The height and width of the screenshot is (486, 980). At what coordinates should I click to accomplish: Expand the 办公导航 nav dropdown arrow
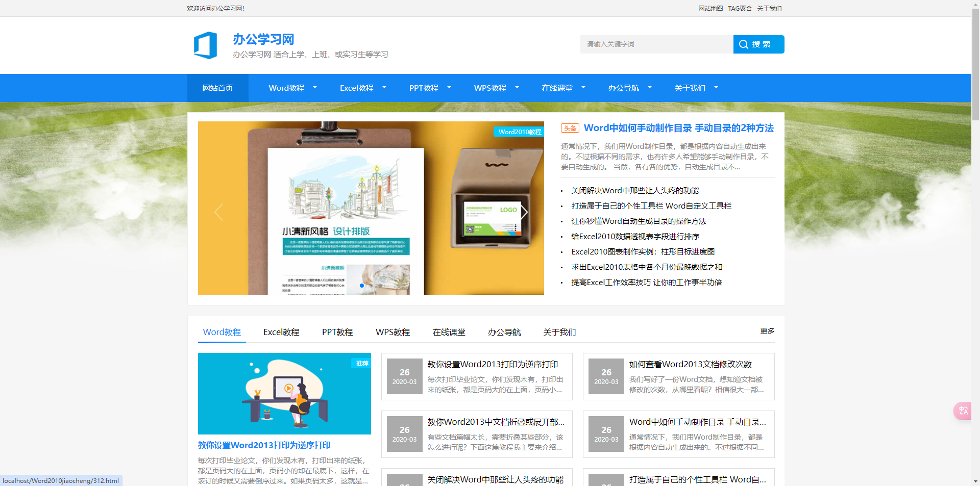650,88
